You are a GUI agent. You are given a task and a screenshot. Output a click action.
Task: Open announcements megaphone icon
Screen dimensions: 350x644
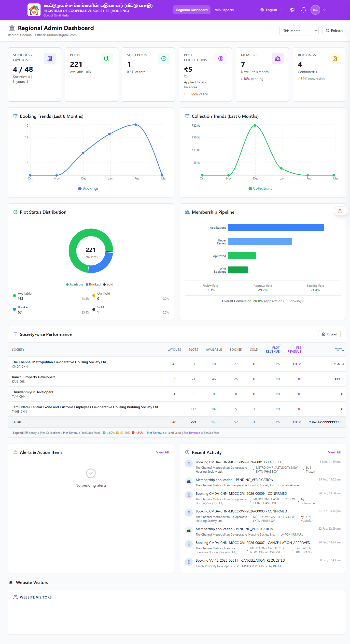[292, 10]
